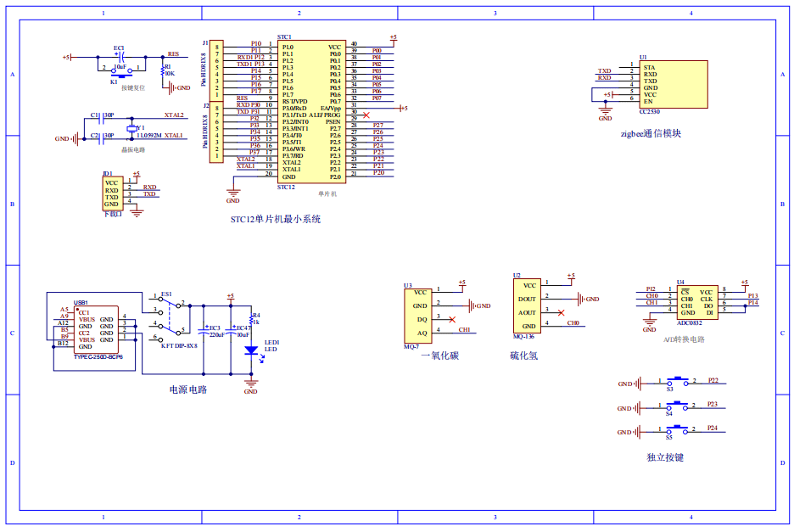Click the "电源电路" label text
This screenshot has height=532, width=794.
tap(188, 389)
